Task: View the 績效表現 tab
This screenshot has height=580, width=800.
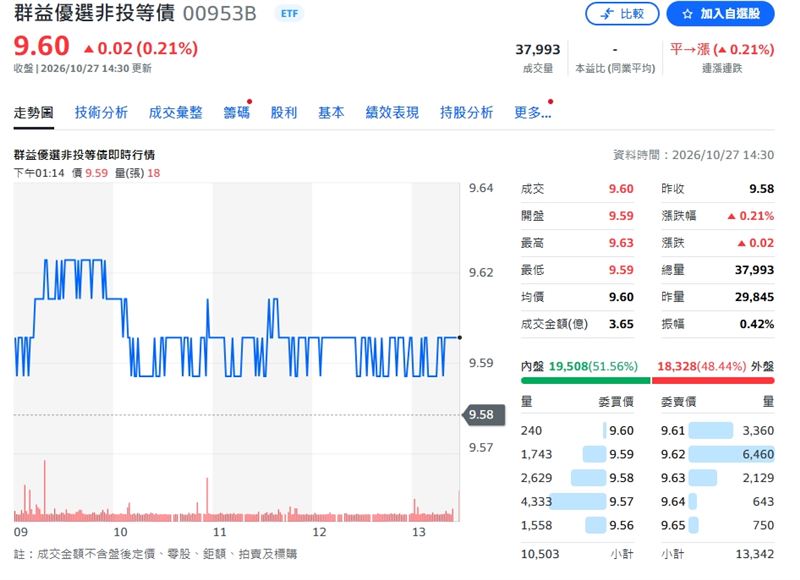Action: pos(392,113)
